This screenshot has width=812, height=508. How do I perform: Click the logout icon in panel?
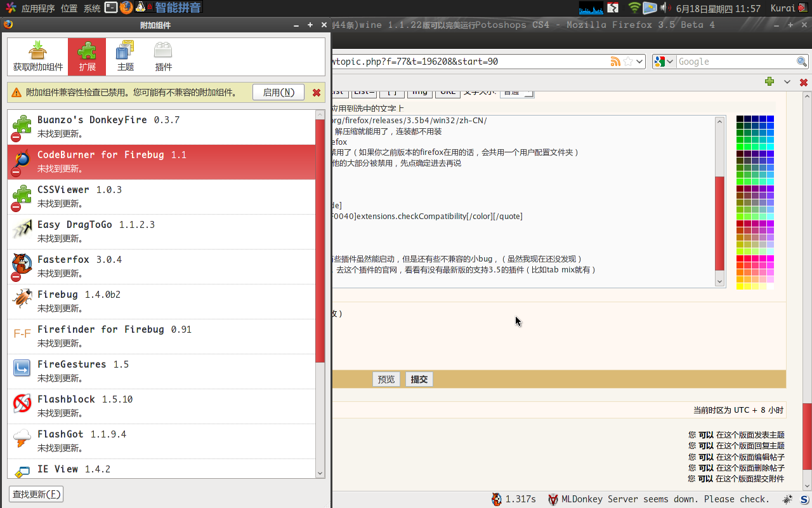pyautogui.click(x=802, y=8)
